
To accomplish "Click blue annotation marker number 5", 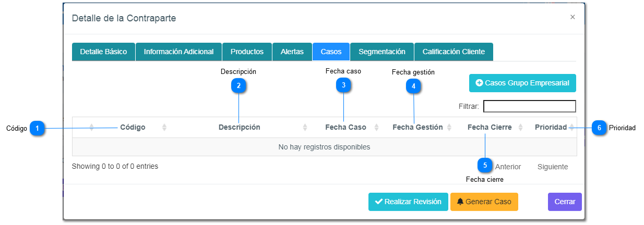I will coord(485,165).
